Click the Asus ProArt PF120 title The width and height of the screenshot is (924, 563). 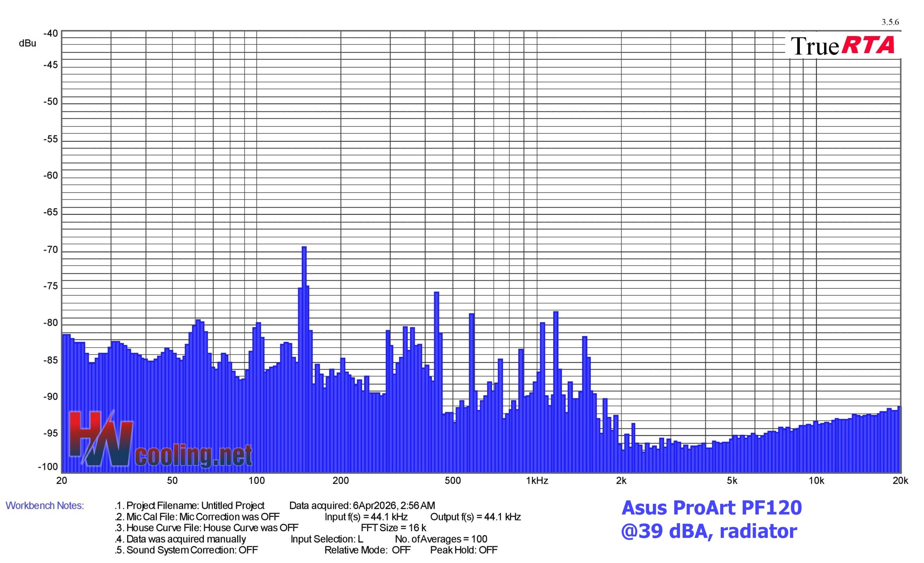(x=711, y=508)
